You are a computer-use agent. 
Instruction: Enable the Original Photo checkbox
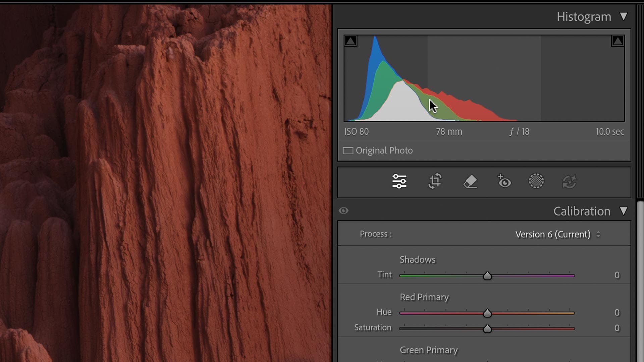pyautogui.click(x=348, y=150)
